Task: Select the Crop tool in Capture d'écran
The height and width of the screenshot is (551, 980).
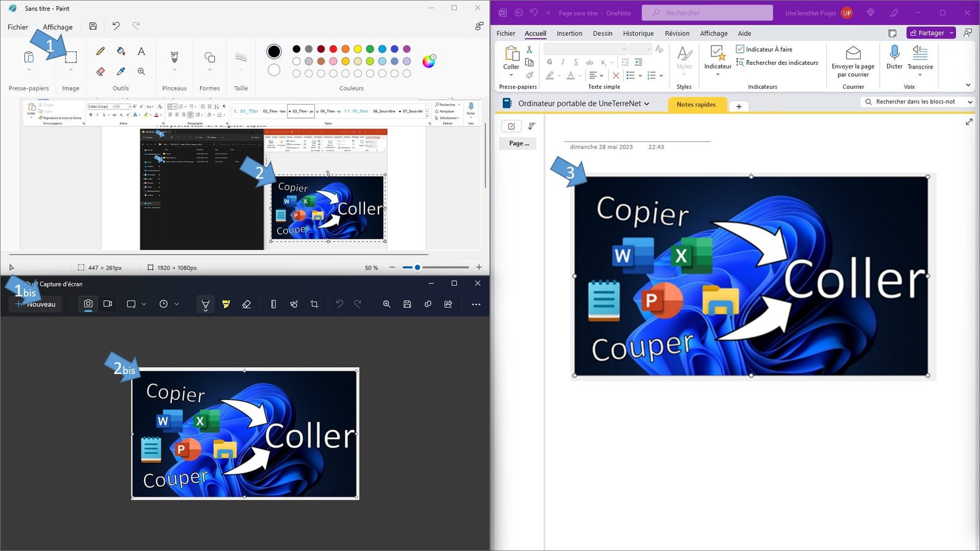Action: tap(314, 304)
